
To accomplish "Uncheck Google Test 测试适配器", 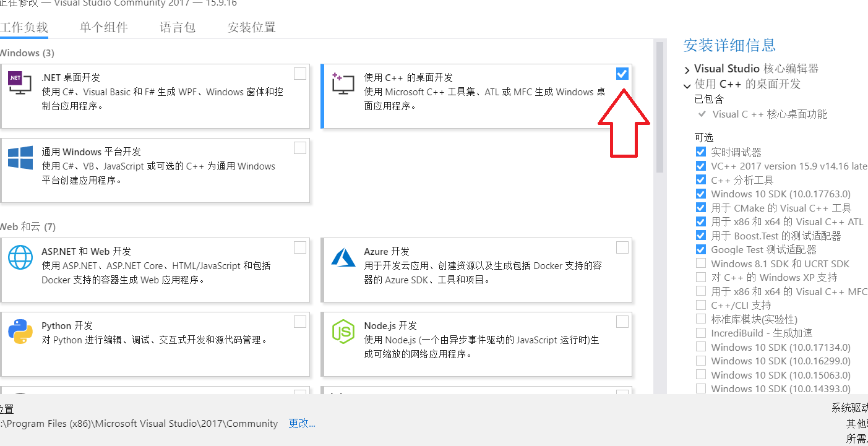I will tap(701, 249).
